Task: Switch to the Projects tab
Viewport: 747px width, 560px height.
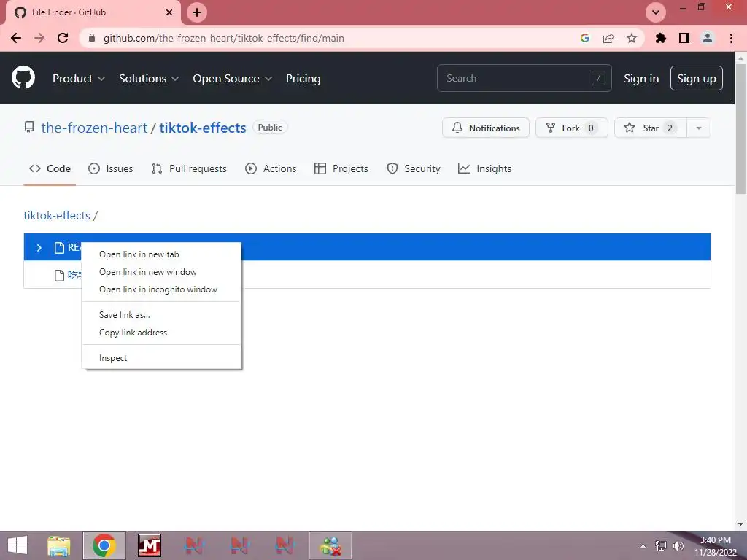Action: pyautogui.click(x=341, y=168)
